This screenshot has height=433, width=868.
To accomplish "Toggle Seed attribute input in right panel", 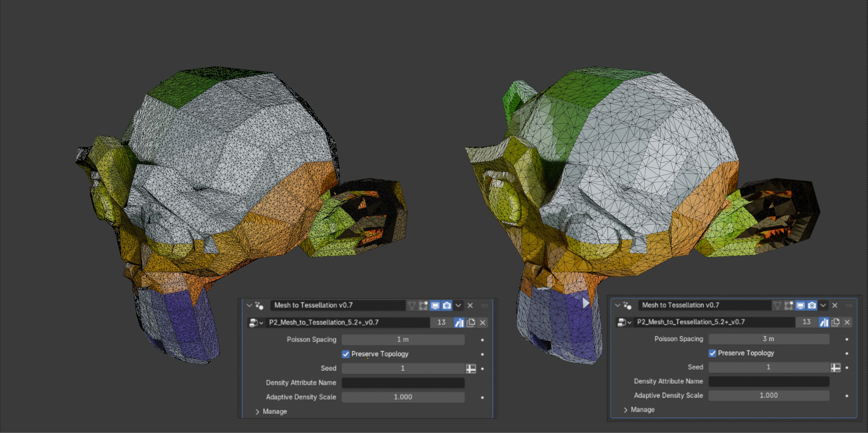I will (x=836, y=367).
